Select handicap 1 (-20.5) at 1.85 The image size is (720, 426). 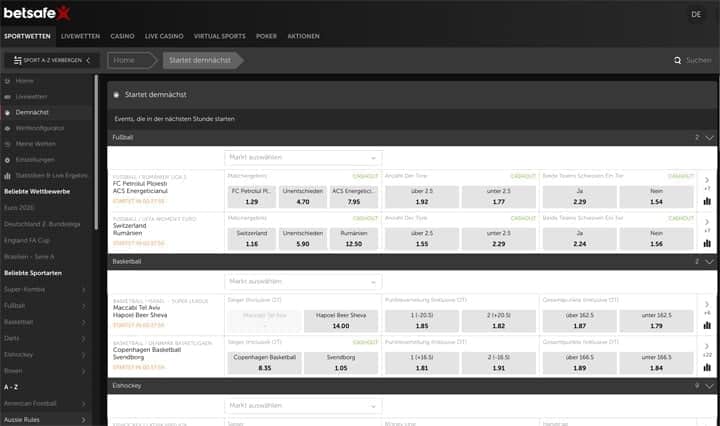[422, 320]
